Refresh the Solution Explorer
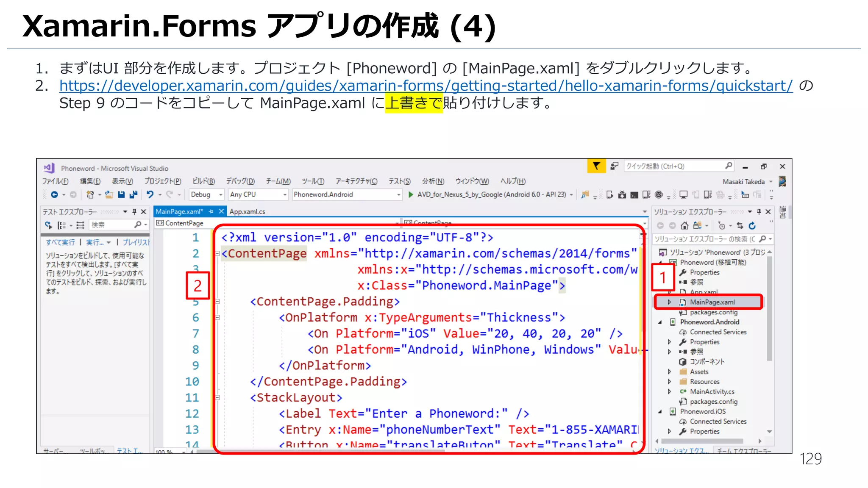 [752, 225]
